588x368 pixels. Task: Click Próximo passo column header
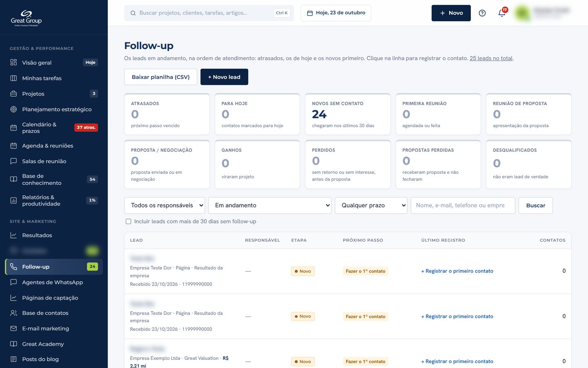(363, 240)
